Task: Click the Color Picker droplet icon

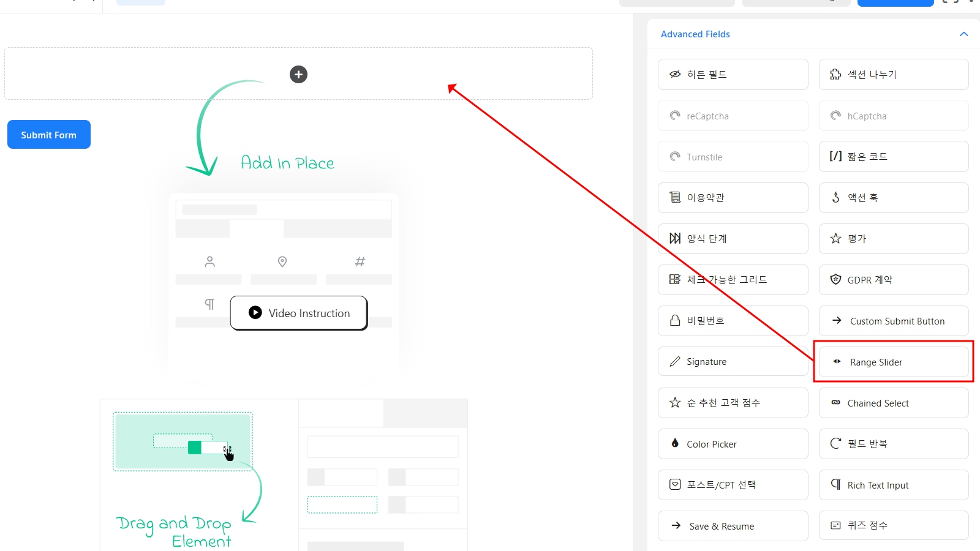Action: pyautogui.click(x=675, y=443)
